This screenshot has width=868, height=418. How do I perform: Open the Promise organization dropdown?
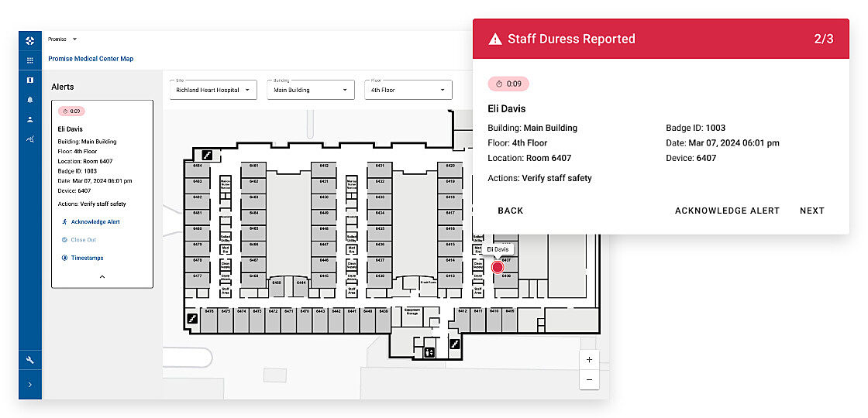click(x=63, y=39)
